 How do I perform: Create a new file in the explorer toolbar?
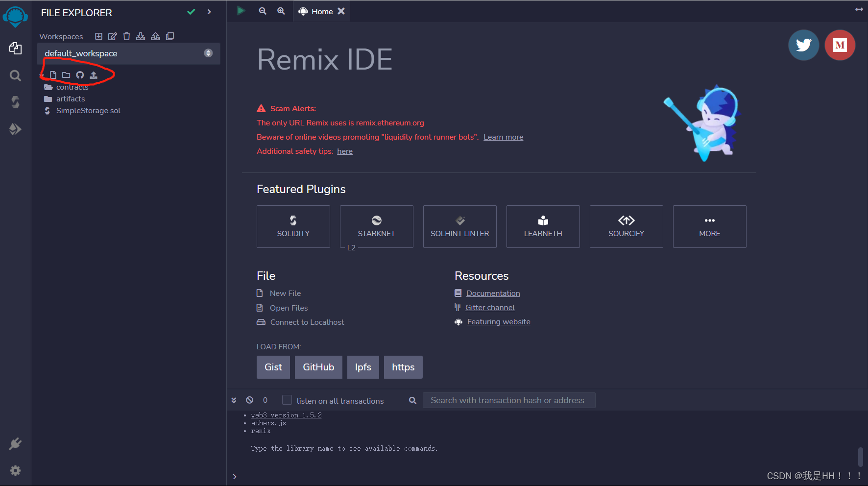tap(53, 75)
